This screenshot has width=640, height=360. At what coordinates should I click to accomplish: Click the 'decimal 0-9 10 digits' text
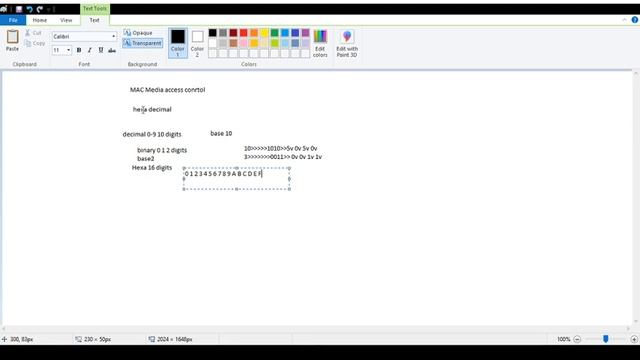click(x=152, y=134)
